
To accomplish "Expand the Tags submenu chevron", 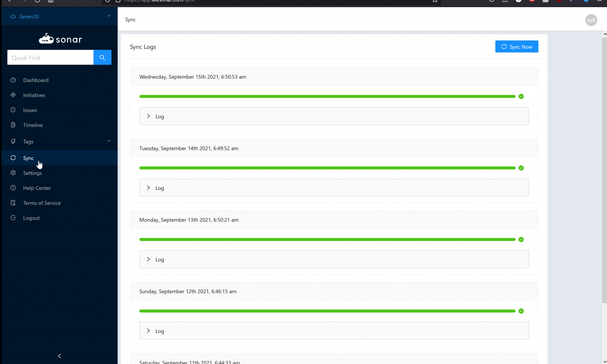I will pos(109,141).
